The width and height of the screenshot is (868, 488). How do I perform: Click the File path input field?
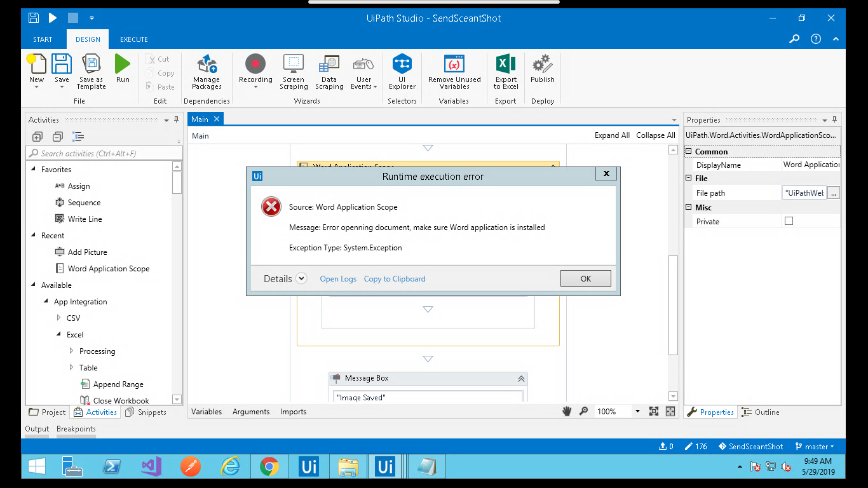coord(804,193)
